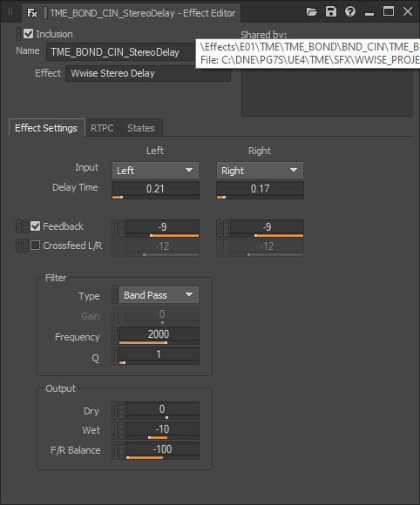The width and height of the screenshot is (420, 505).
Task: Click link indicator next to Feedback checkbox
Action: (18, 226)
